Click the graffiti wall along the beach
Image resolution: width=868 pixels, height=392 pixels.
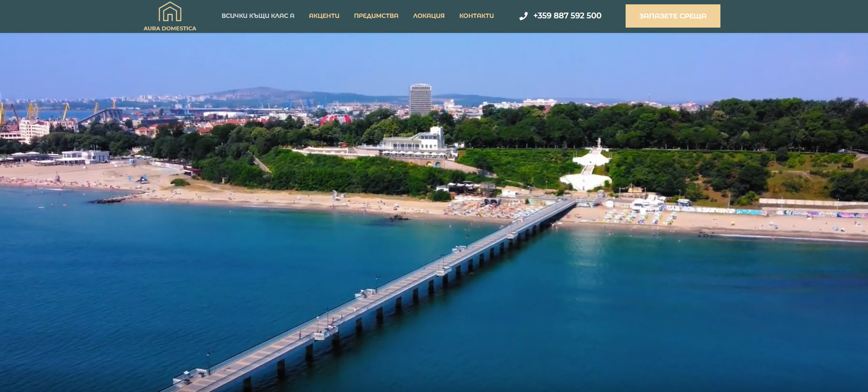774,212
